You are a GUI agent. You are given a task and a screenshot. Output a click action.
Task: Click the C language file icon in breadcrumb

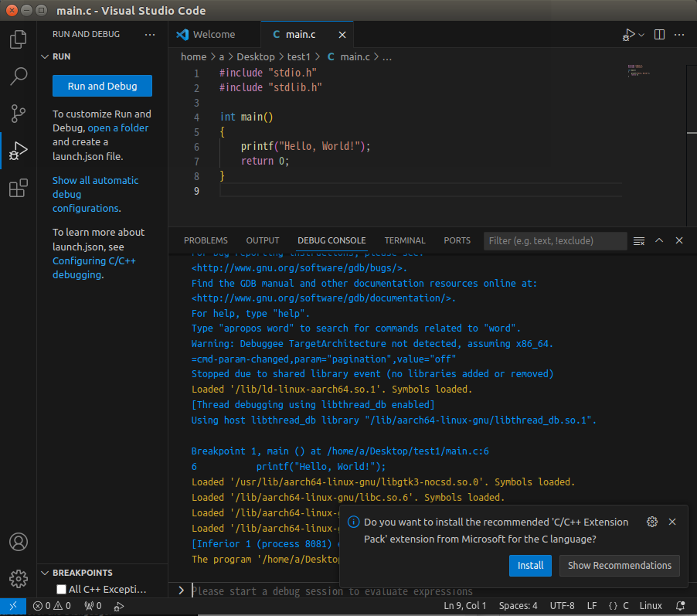[x=331, y=57]
